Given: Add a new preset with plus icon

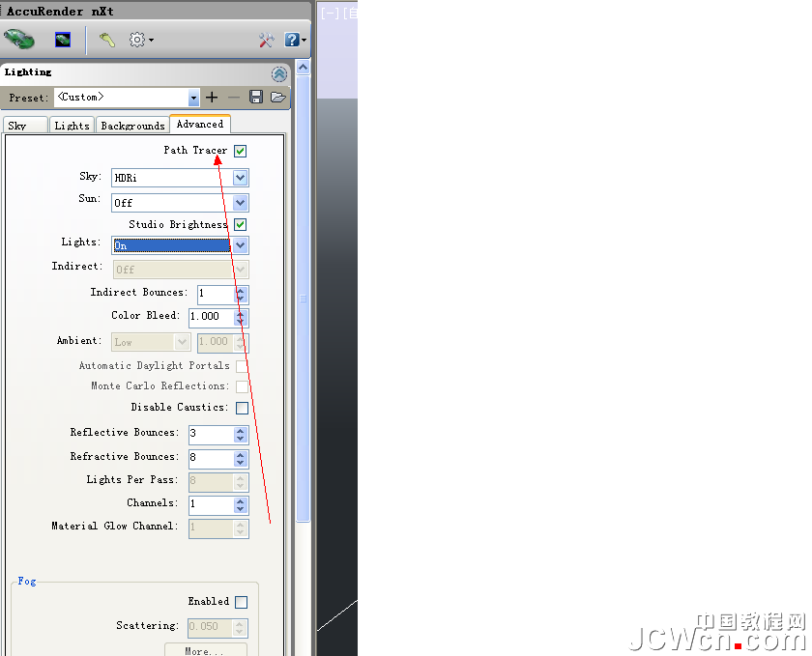Looking at the screenshot, I should tap(212, 98).
